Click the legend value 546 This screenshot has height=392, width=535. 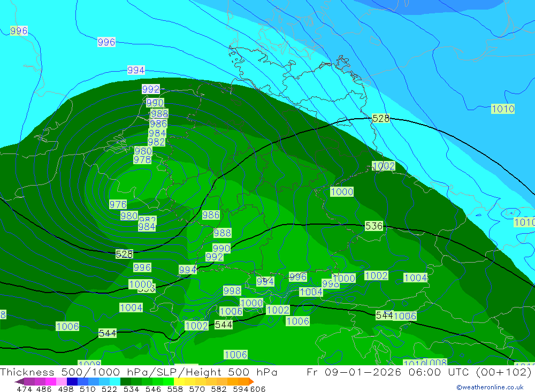tap(152, 389)
